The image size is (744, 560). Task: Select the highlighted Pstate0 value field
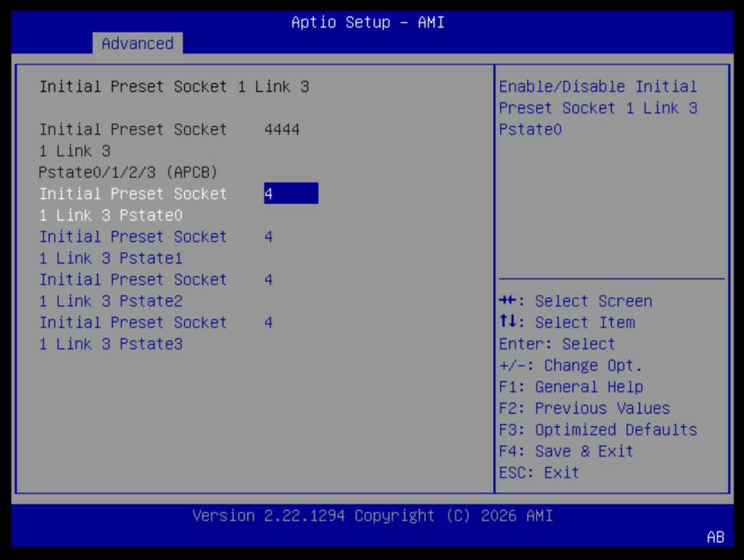(291, 193)
